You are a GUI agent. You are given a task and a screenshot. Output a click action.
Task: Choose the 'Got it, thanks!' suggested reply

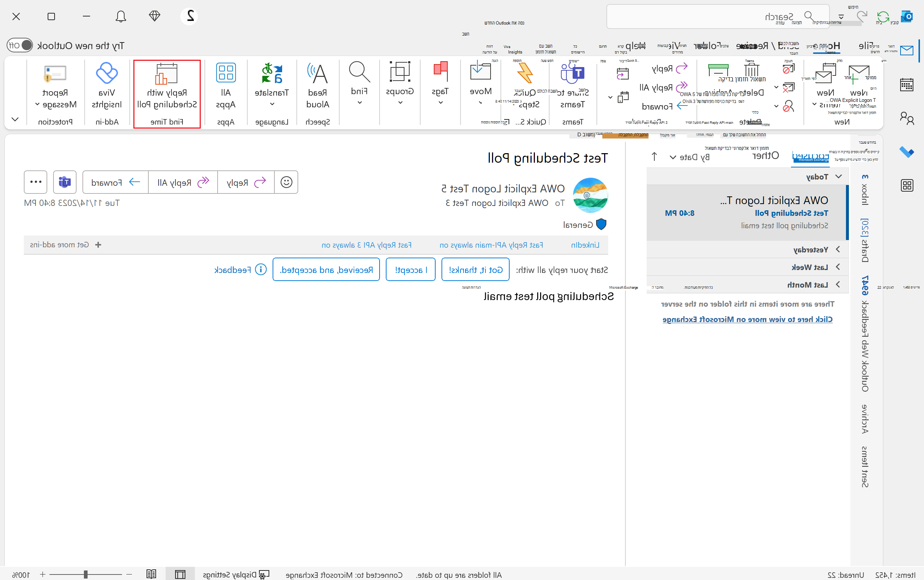pyautogui.click(x=476, y=270)
